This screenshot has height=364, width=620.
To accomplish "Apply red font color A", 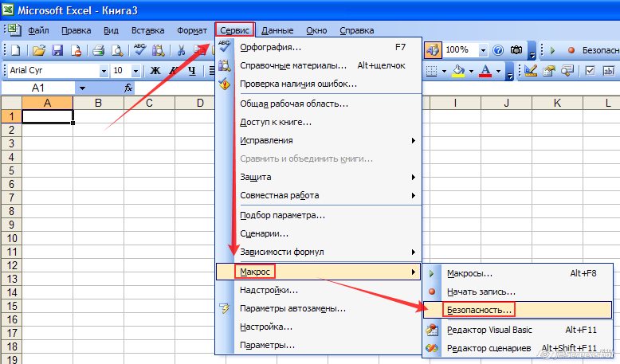I will click(485, 71).
